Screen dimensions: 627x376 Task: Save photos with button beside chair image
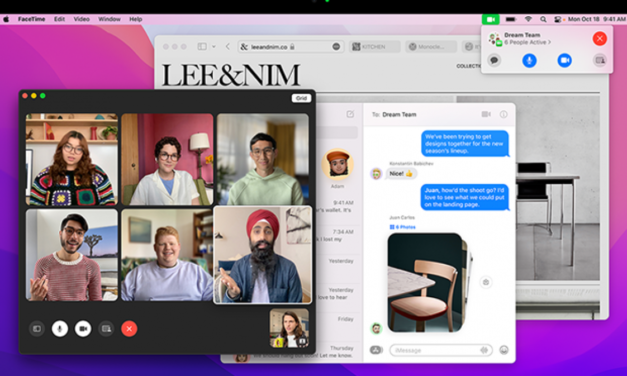tap(486, 282)
